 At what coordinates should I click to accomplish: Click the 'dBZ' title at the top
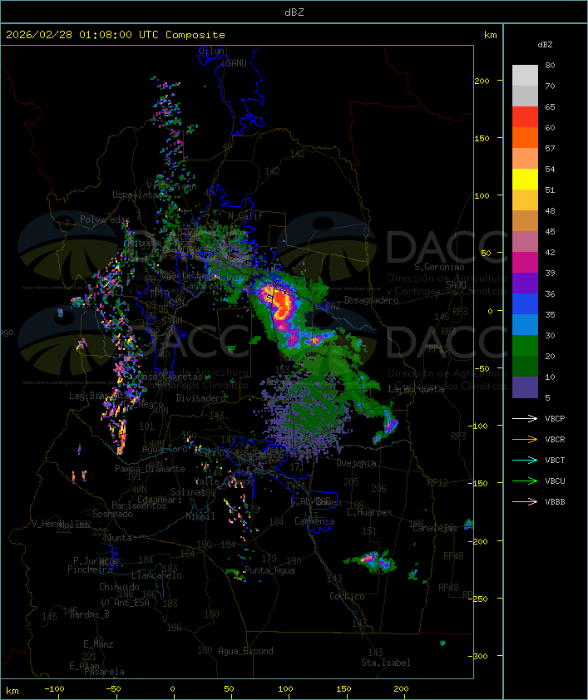(294, 12)
